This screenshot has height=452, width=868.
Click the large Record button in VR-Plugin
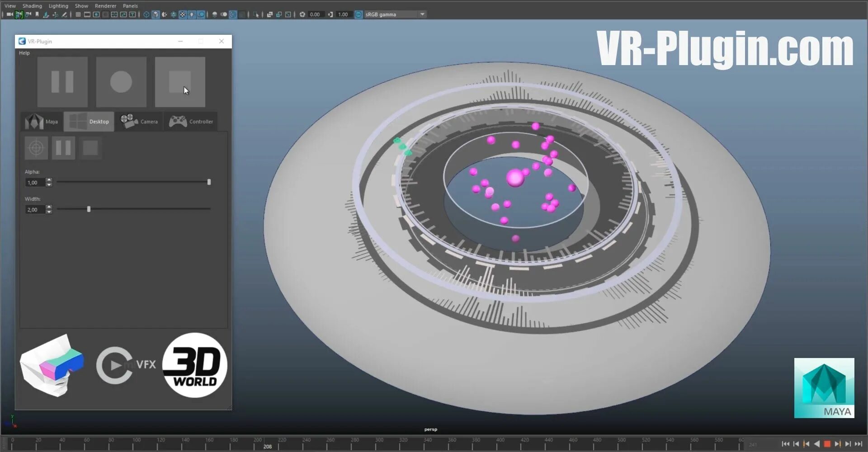point(121,82)
